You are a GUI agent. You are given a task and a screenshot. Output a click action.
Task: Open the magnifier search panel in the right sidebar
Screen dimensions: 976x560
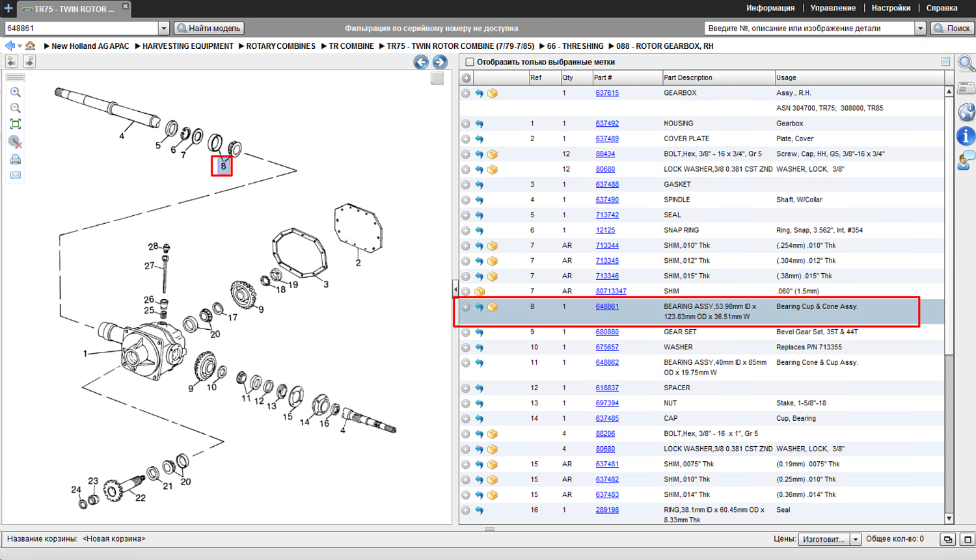pos(966,64)
